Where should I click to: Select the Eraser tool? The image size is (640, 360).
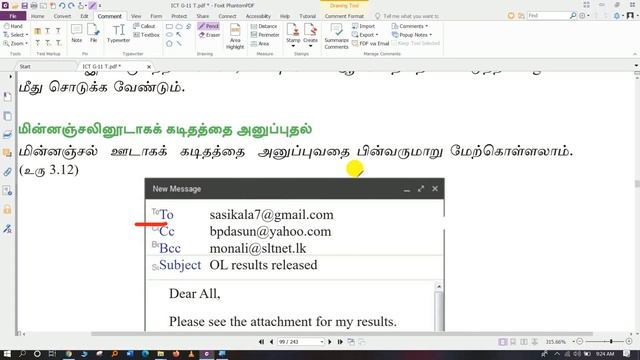[x=209, y=35]
